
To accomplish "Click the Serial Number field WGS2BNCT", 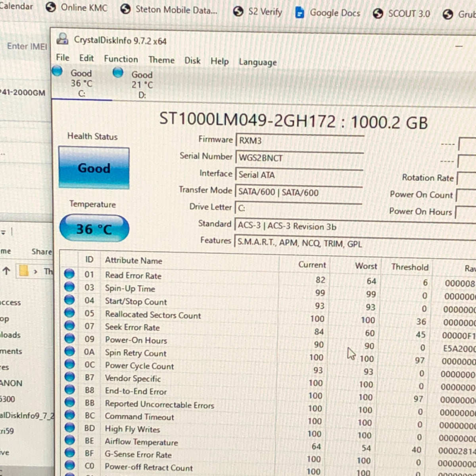I will click(x=300, y=158).
